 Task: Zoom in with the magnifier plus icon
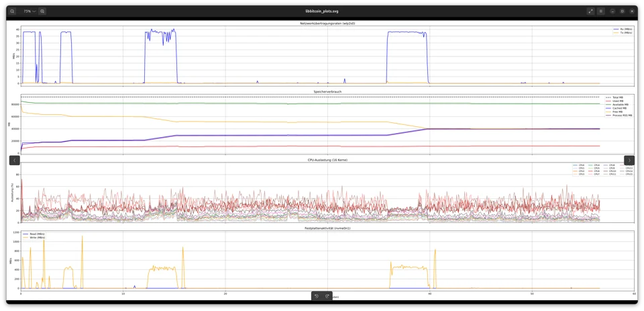(x=42, y=11)
